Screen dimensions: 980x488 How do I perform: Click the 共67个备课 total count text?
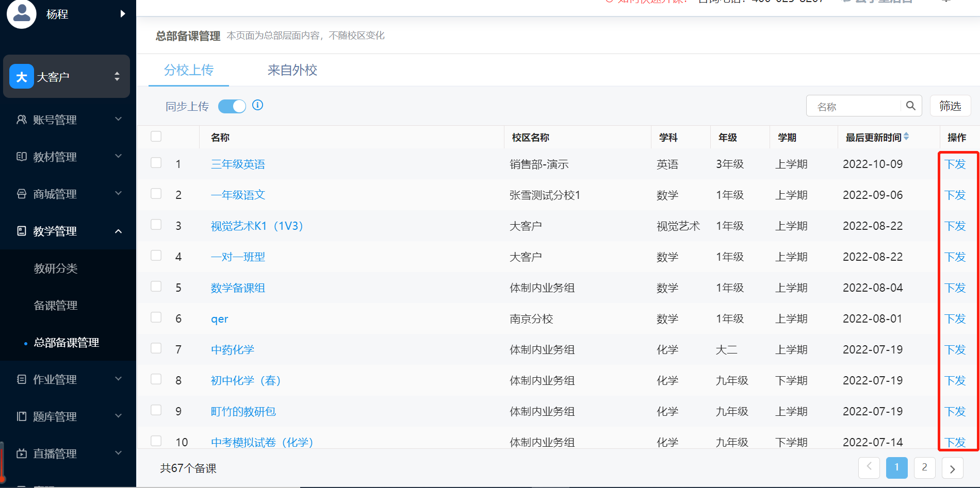(188, 468)
